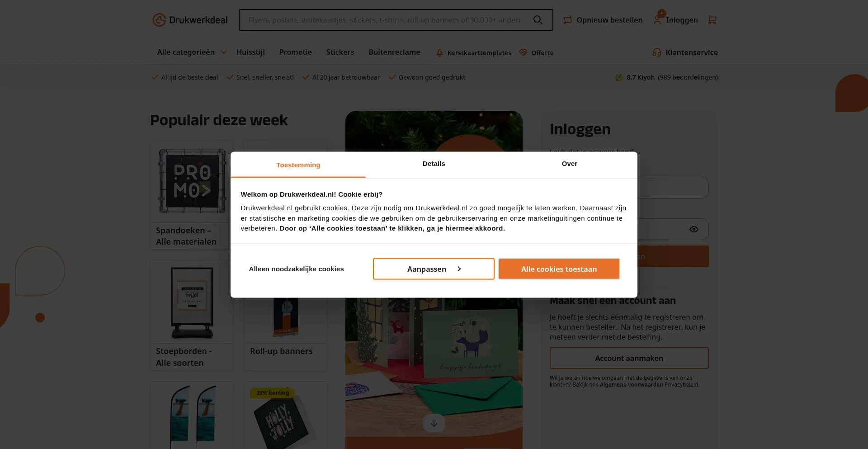
Task: Select the Toestemming tab
Action: click(x=298, y=165)
